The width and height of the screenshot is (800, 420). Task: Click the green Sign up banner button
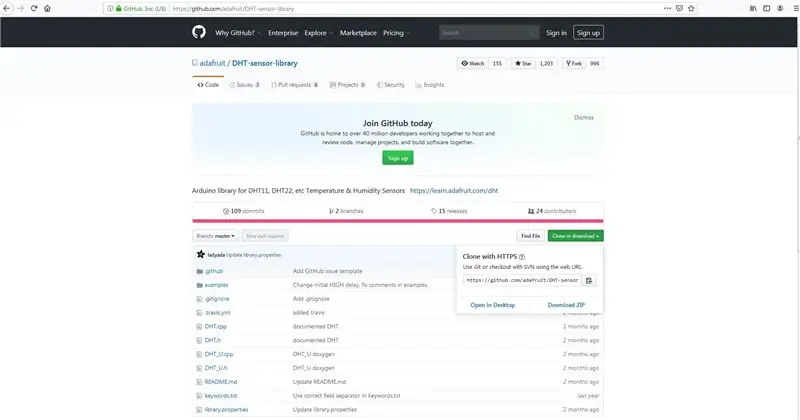(x=398, y=158)
